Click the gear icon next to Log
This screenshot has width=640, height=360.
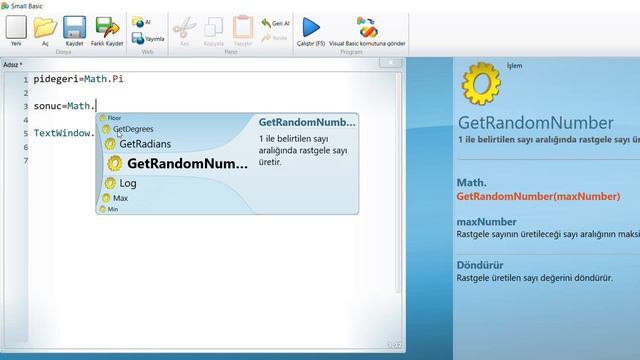click(x=110, y=183)
